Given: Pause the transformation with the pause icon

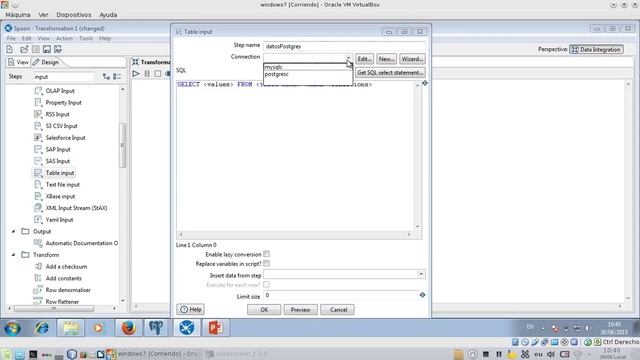Looking at the screenshot, I should click(x=147, y=73).
